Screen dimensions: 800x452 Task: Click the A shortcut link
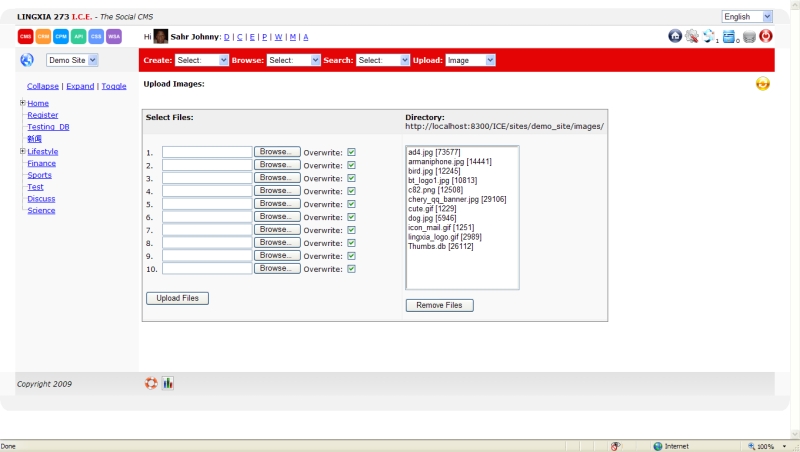[306, 37]
